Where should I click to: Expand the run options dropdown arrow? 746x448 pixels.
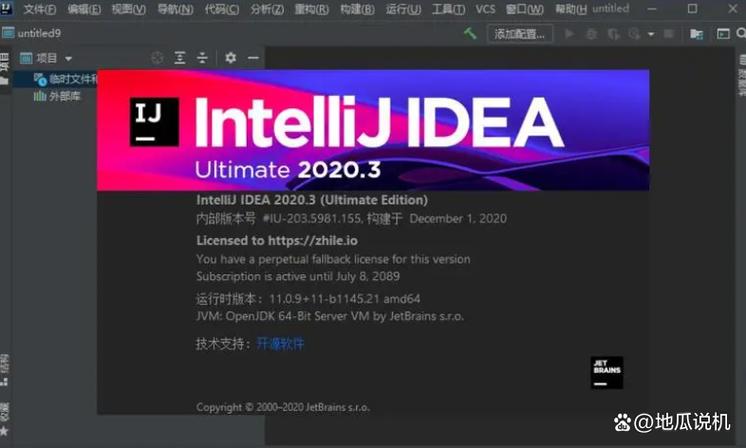[651, 34]
